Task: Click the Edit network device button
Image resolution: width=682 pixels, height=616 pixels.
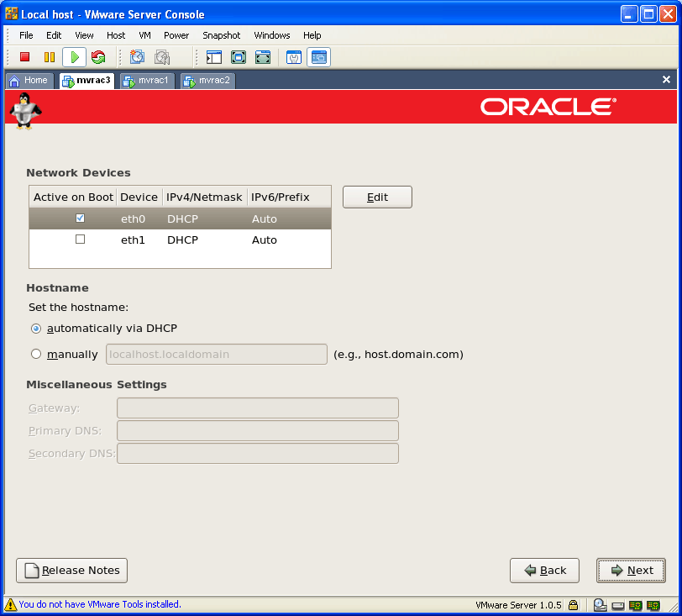Action: point(377,197)
